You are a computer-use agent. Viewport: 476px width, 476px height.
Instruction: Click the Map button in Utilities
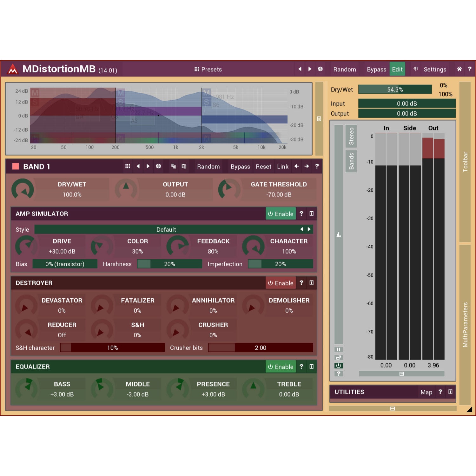click(x=426, y=392)
